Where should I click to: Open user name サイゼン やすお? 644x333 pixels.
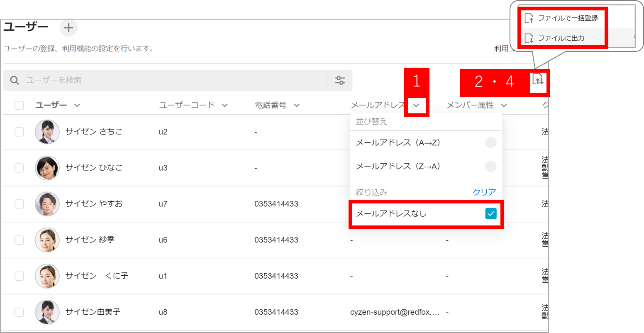click(94, 204)
